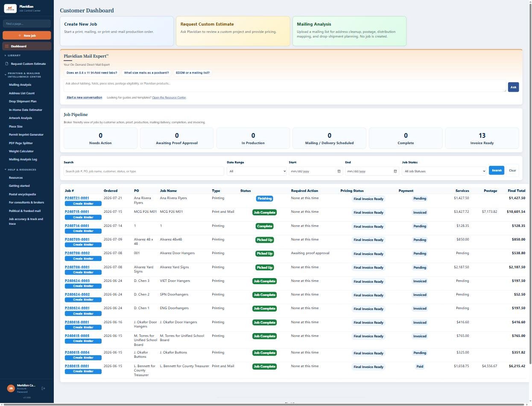The width and height of the screenshot is (532, 406).
Task: Open the Mailing Analysis card
Action: pos(349,31)
